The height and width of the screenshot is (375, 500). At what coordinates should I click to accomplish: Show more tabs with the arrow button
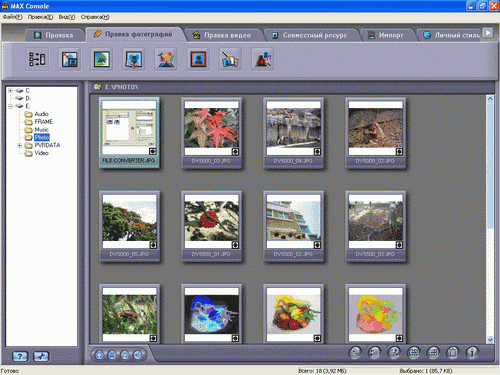pyautogui.click(x=488, y=33)
